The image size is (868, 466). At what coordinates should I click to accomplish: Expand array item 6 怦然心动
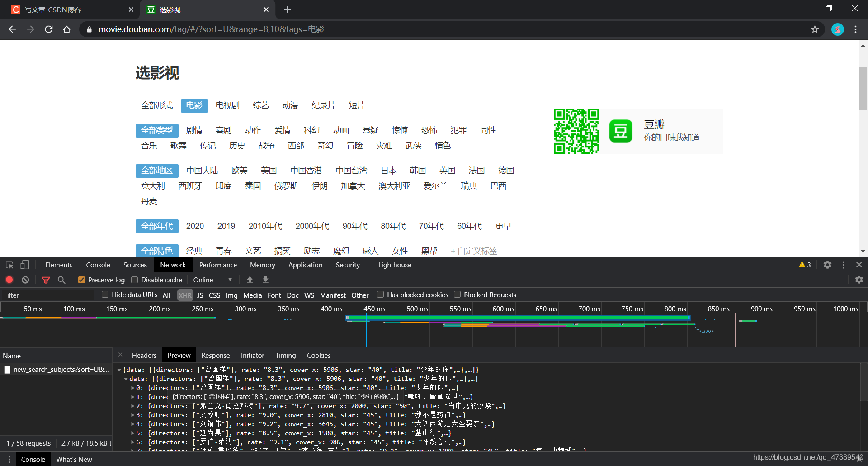coord(132,442)
